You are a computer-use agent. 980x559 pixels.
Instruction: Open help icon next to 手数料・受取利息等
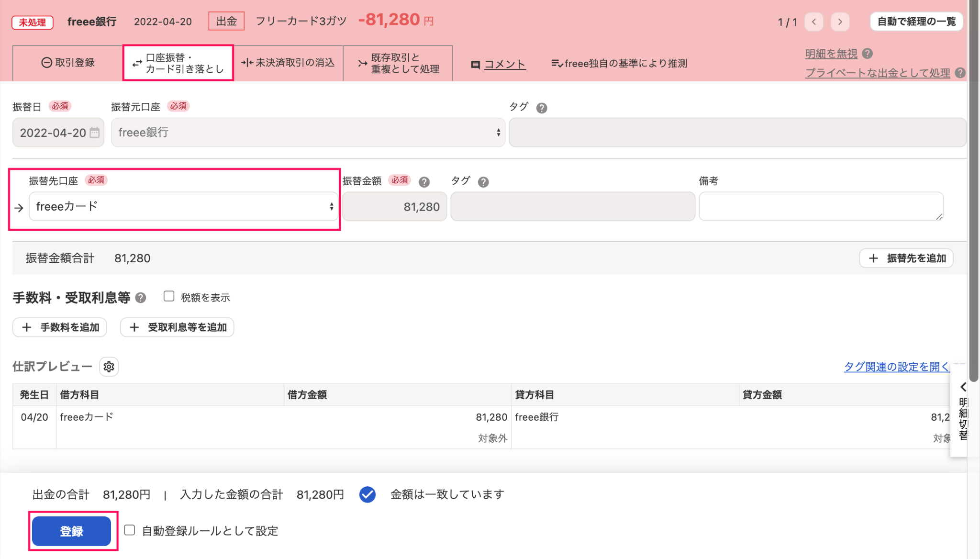(x=140, y=298)
